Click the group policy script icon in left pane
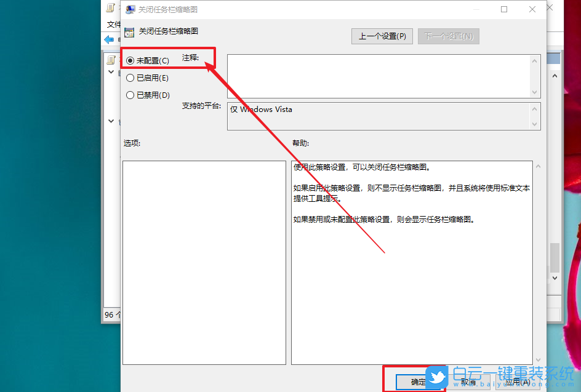This screenshot has width=581, height=392. pos(112,60)
